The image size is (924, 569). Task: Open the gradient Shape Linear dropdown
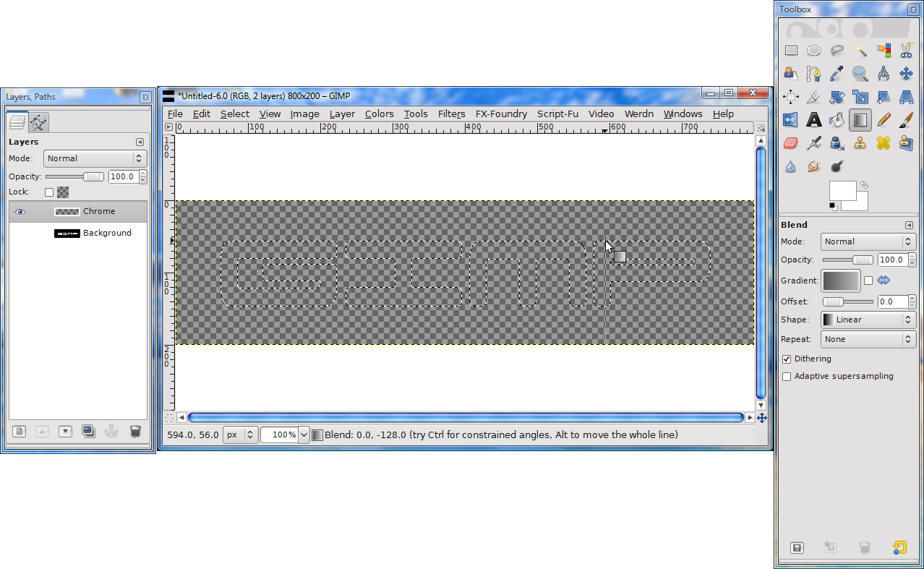(x=868, y=320)
